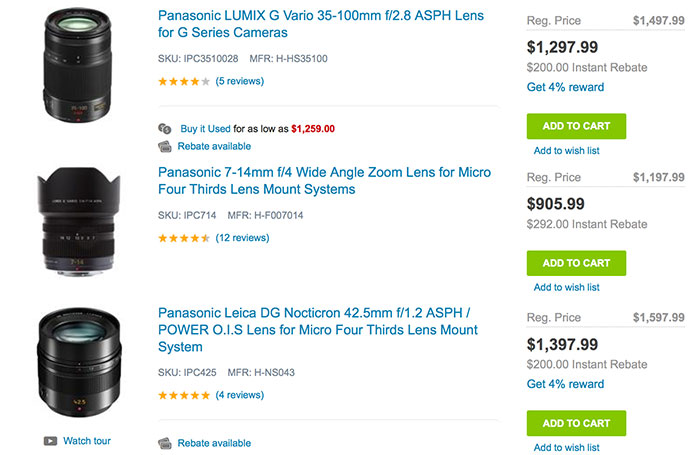This screenshot has height=455, width=700.
Task: Read the 5 reviews link
Action: pyautogui.click(x=240, y=81)
